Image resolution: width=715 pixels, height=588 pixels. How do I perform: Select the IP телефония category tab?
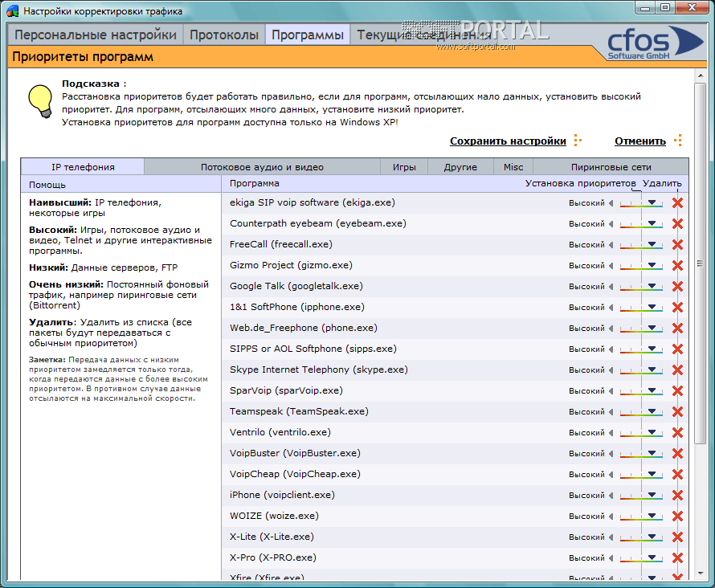point(83,167)
